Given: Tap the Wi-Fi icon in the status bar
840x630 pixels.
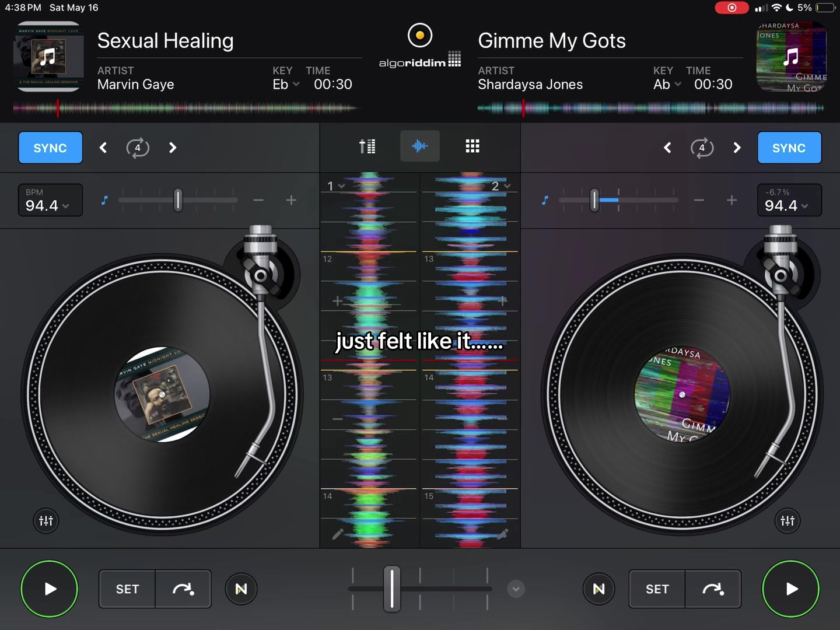Looking at the screenshot, I should coord(776,8).
